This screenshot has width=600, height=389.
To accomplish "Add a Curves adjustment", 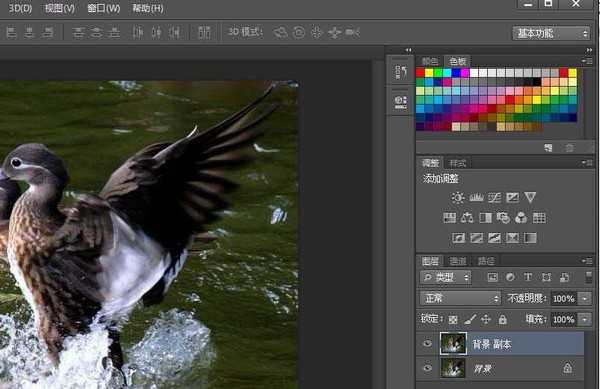I will (494, 197).
